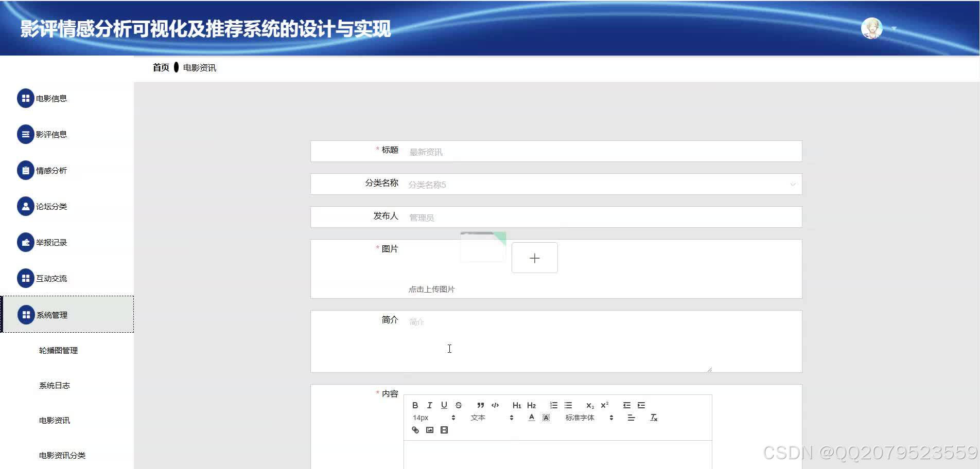This screenshot has width=980, height=469.
Task: Go to 首页 in the breadcrumb
Action: point(160,67)
